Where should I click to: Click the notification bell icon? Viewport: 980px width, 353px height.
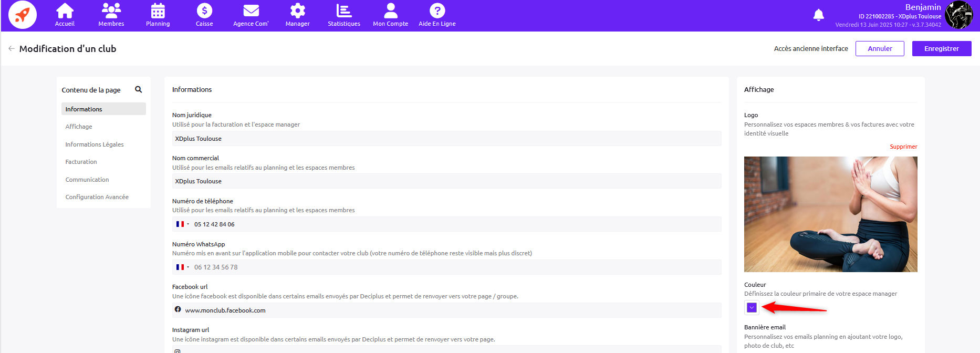point(818,15)
